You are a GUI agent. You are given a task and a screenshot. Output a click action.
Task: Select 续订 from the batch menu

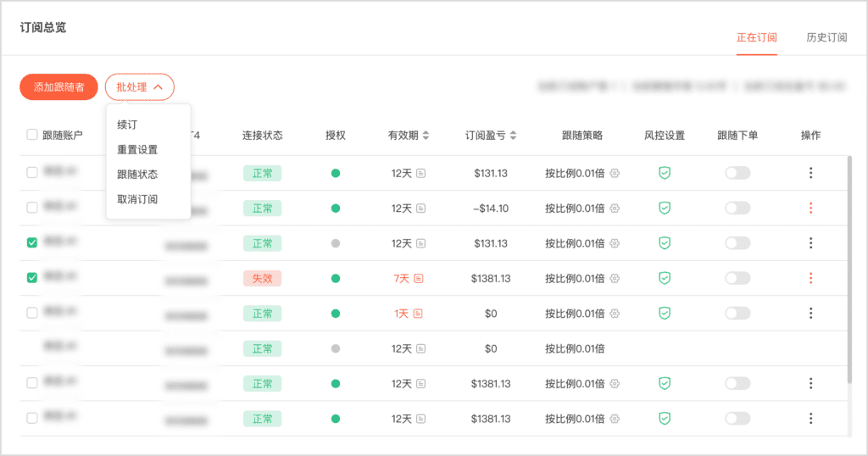tap(127, 125)
